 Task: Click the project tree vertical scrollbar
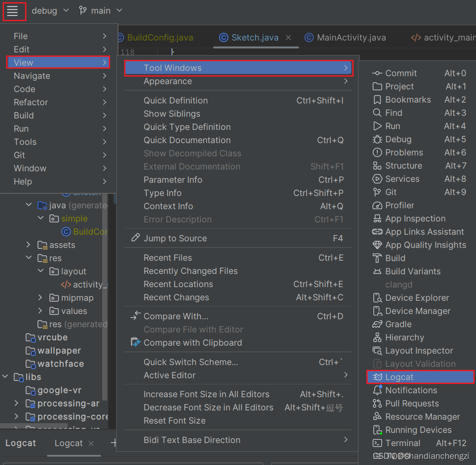click(105, 298)
